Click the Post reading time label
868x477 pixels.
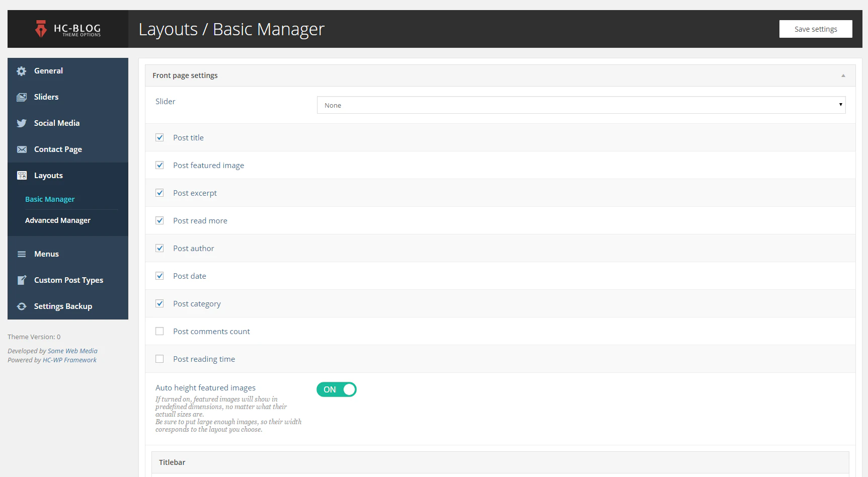pyautogui.click(x=204, y=359)
